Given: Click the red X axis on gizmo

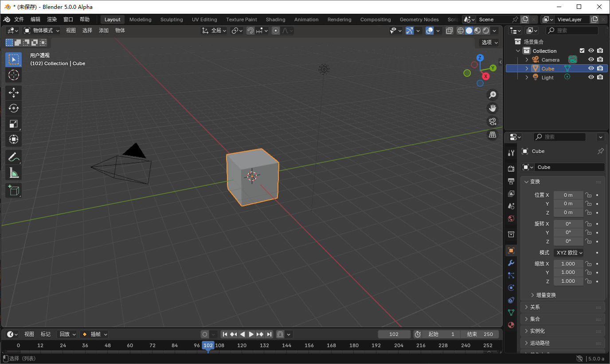Looking at the screenshot, I should 486,76.
